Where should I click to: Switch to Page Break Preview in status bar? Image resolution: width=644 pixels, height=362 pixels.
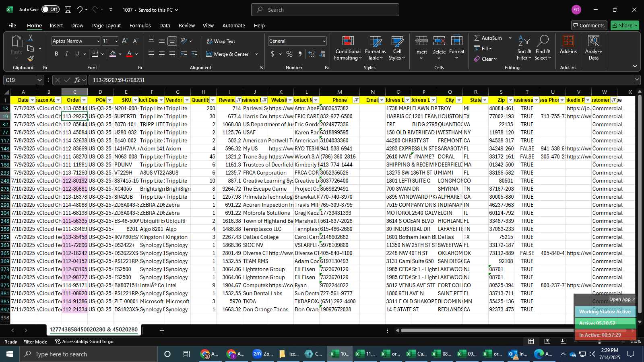(563, 341)
